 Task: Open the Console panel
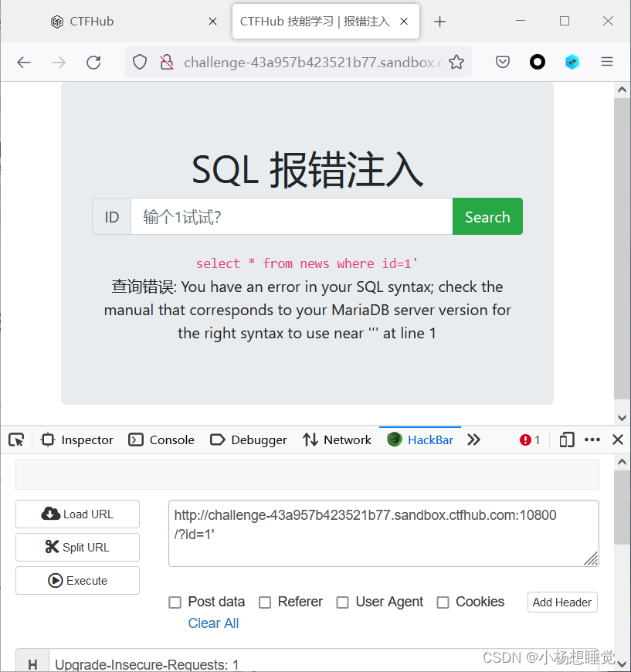click(161, 440)
